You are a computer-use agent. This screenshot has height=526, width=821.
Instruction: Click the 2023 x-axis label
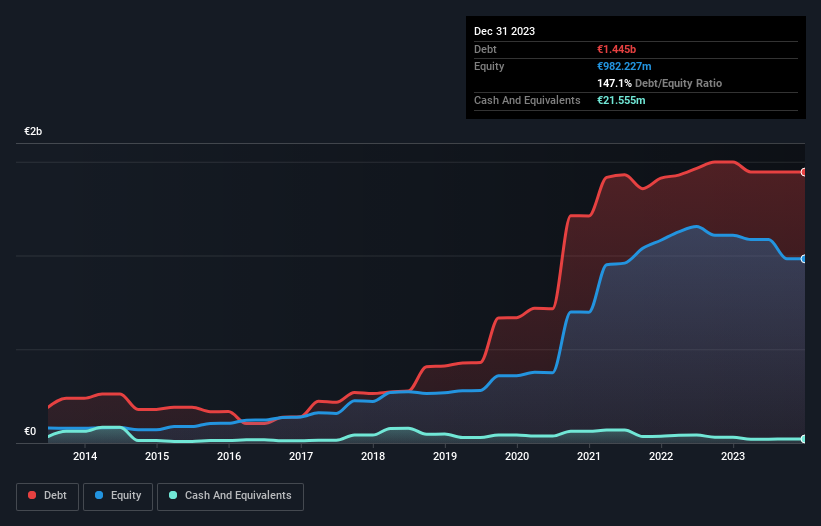[x=733, y=456]
